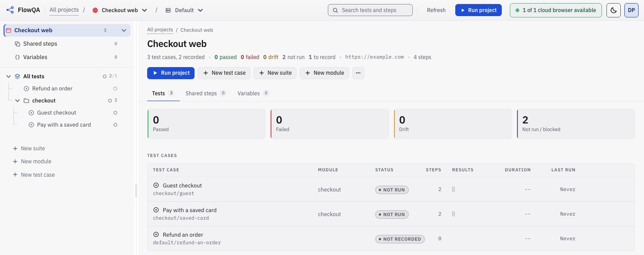Open the Default environment dropdown
Image resolution: width=644 pixels, height=255 pixels.
(184, 10)
